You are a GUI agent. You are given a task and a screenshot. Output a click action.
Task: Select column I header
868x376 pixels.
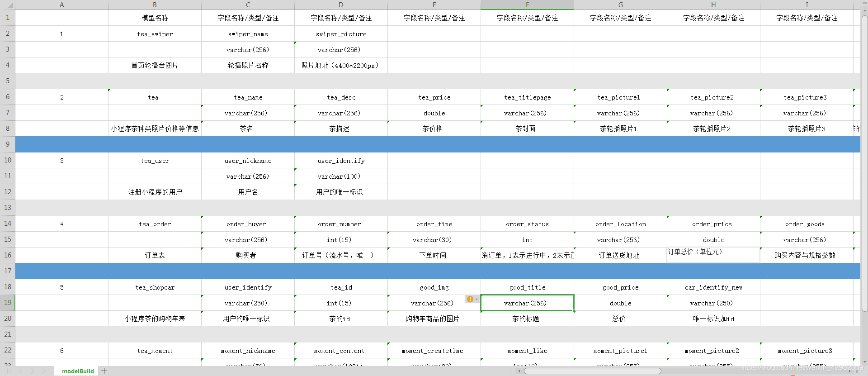[807, 5]
